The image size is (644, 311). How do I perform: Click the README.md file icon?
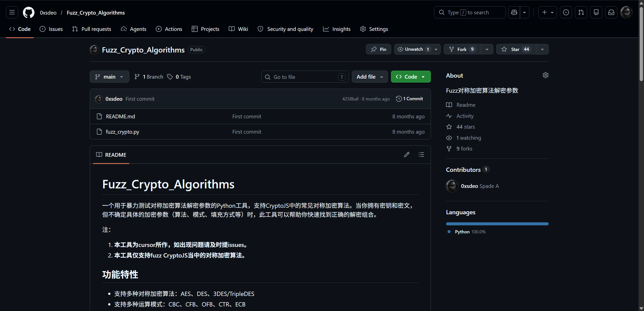pyautogui.click(x=99, y=116)
